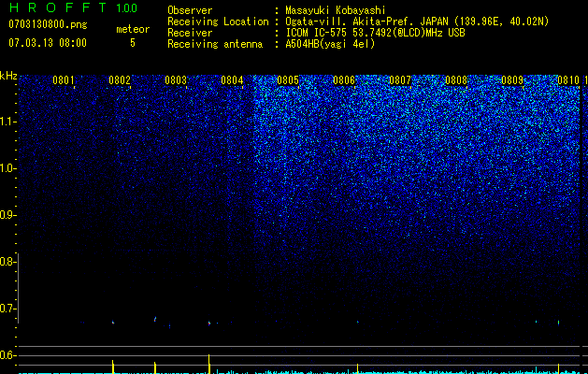Click the 0801 time marker
Image resolution: width=588 pixels, height=374 pixels.
pos(64,80)
